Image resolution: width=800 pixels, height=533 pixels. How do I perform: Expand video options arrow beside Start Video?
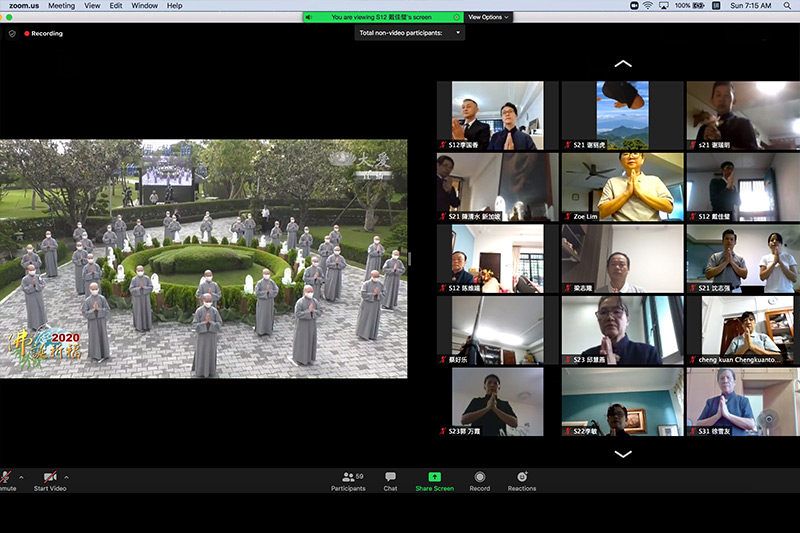pos(66,477)
